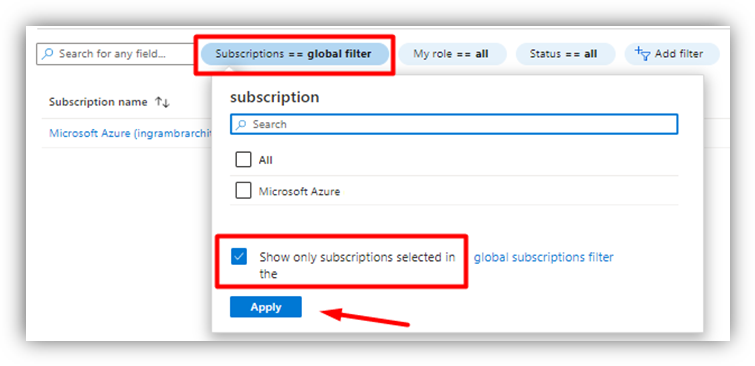Click the Show only subscriptions selected label text
Screen dimensions: 755x366
[357, 265]
